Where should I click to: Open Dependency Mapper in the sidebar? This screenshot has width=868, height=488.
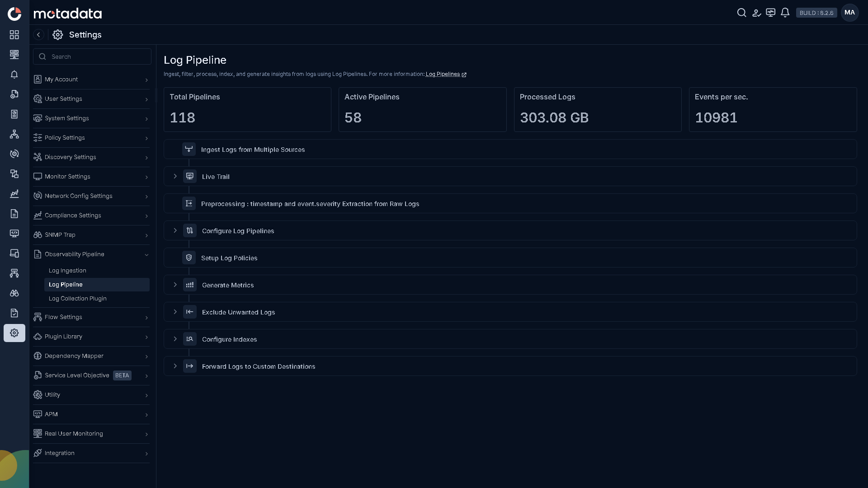point(91,356)
